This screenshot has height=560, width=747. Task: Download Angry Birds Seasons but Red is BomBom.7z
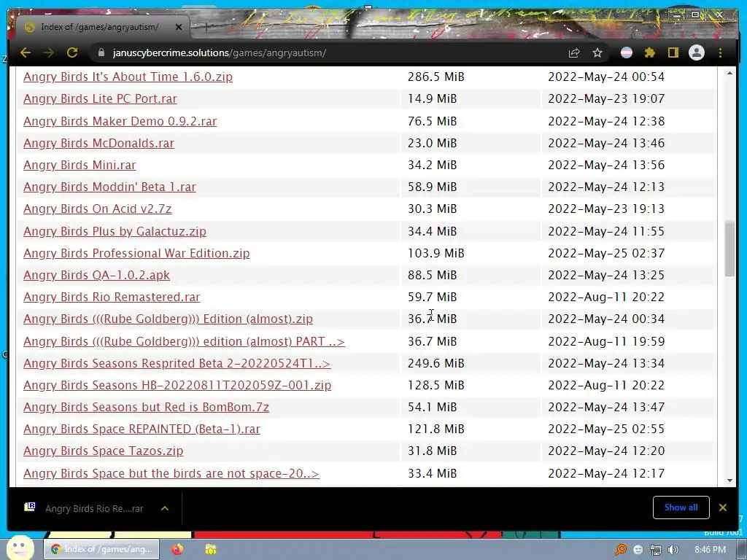pos(146,407)
